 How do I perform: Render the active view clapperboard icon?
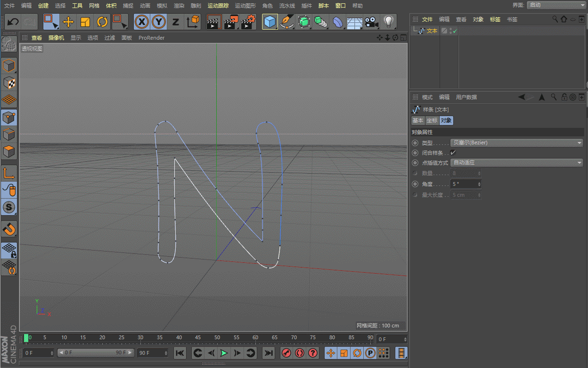tap(214, 22)
